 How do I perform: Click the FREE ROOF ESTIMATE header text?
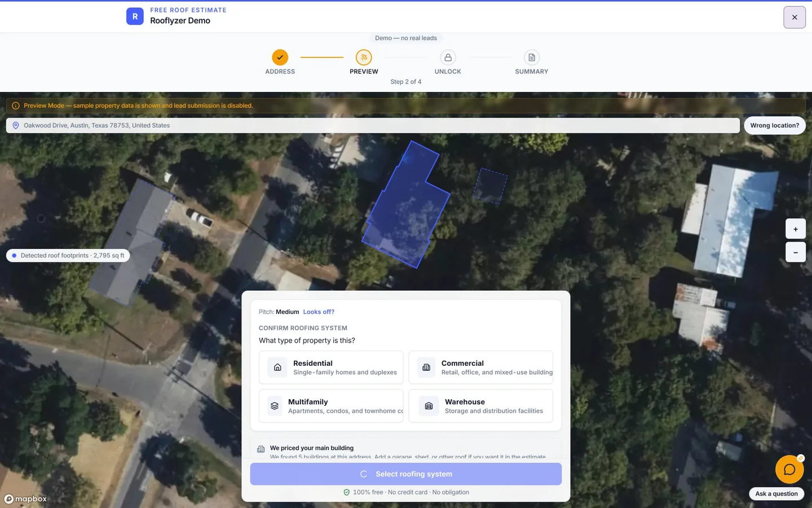[188, 10]
